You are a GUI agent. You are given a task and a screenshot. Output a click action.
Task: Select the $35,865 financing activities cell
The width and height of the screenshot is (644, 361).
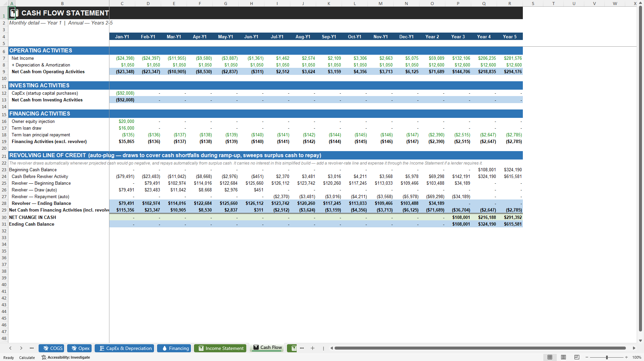(x=122, y=141)
